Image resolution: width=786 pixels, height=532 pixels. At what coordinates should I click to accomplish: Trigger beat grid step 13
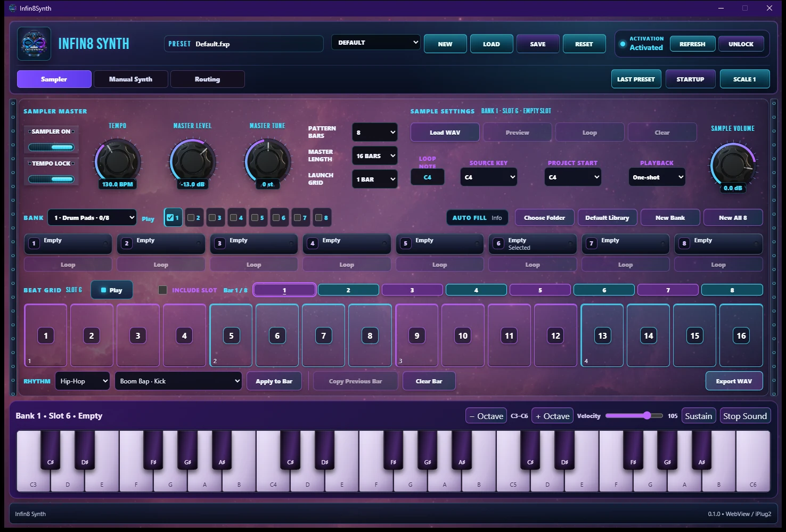tap(602, 335)
